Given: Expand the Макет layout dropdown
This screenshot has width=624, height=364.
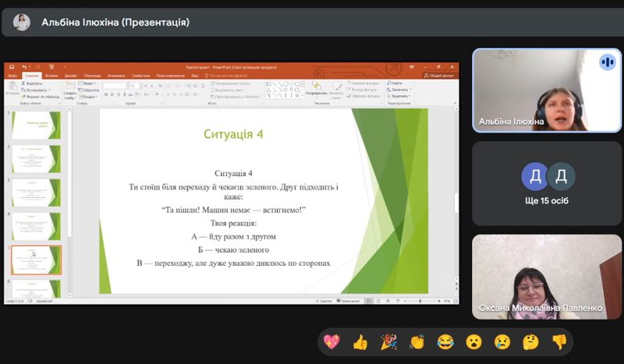Looking at the screenshot, I should pyautogui.click(x=90, y=83).
